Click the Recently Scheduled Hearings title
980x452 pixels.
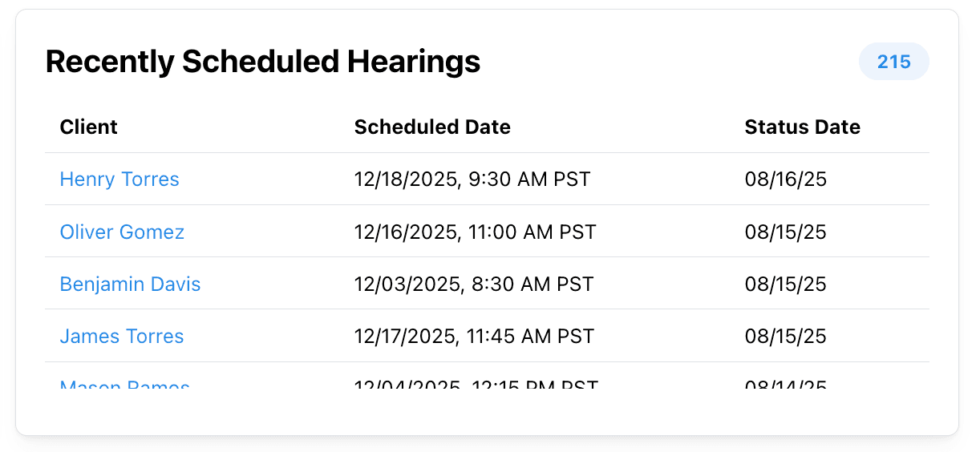[263, 62]
